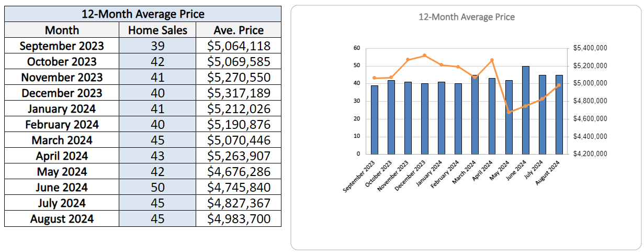
Task: Click the August 2024 orange line data point
Action: click(559, 85)
